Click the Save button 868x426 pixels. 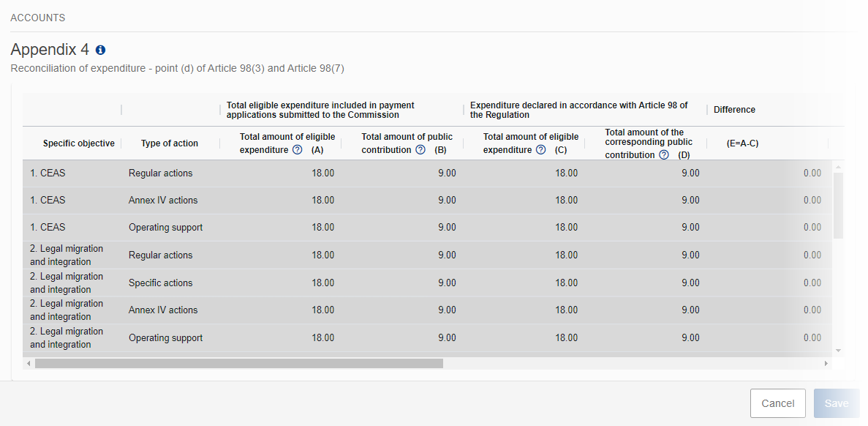tap(837, 403)
